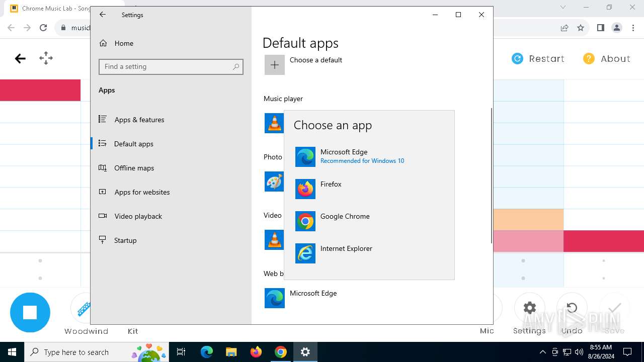Open Chrome tab search dropdown arrow

[x=563, y=7]
